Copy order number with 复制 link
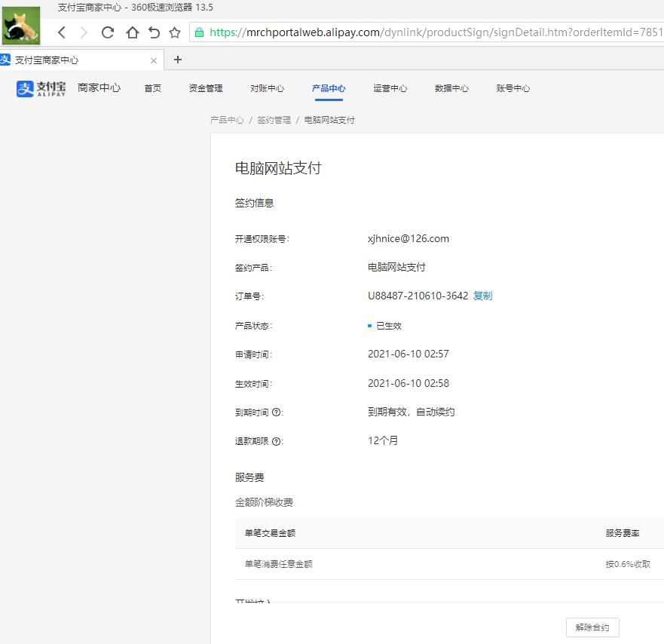Image resolution: width=664 pixels, height=644 pixels. coord(482,296)
